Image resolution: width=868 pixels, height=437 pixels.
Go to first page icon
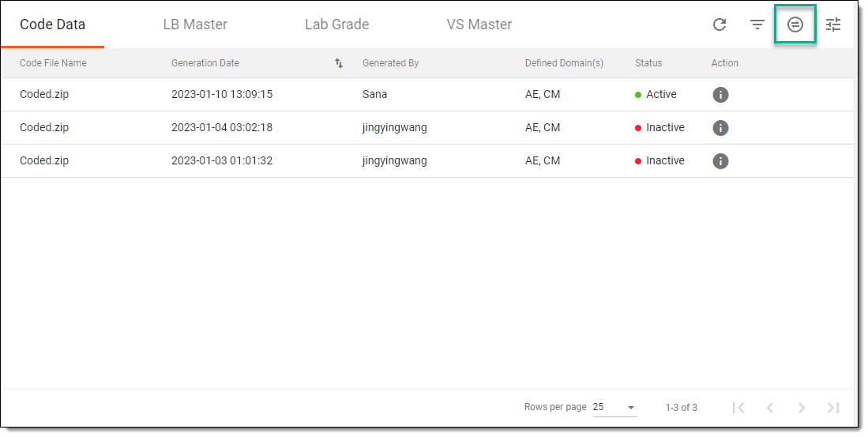point(738,408)
